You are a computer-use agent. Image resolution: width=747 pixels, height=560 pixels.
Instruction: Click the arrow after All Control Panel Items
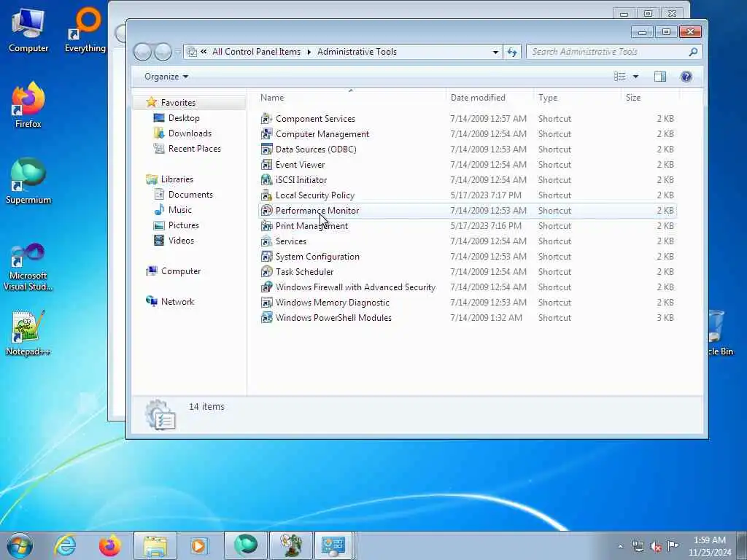click(x=309, y=52)
